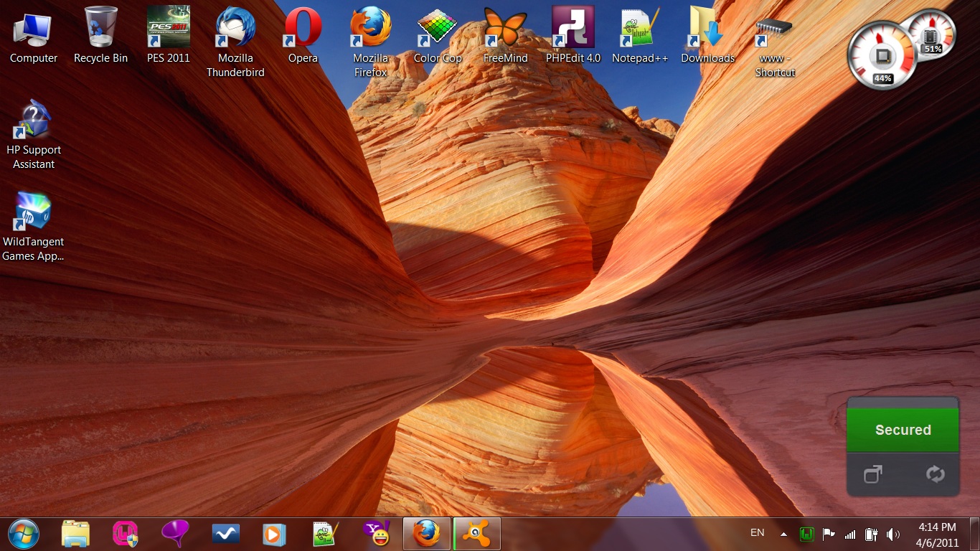This screenshot has height=551, width=980.
Task: Open the Opera browser desktop shortcut
Action: point(303,29)
